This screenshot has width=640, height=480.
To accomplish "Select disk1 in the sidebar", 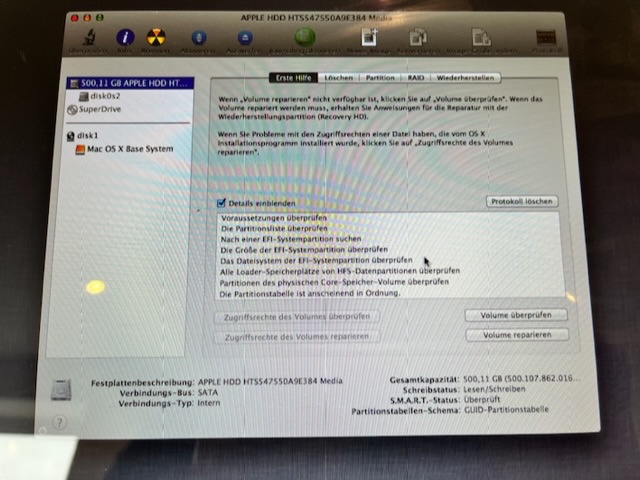I will click(x=83, y=136).
